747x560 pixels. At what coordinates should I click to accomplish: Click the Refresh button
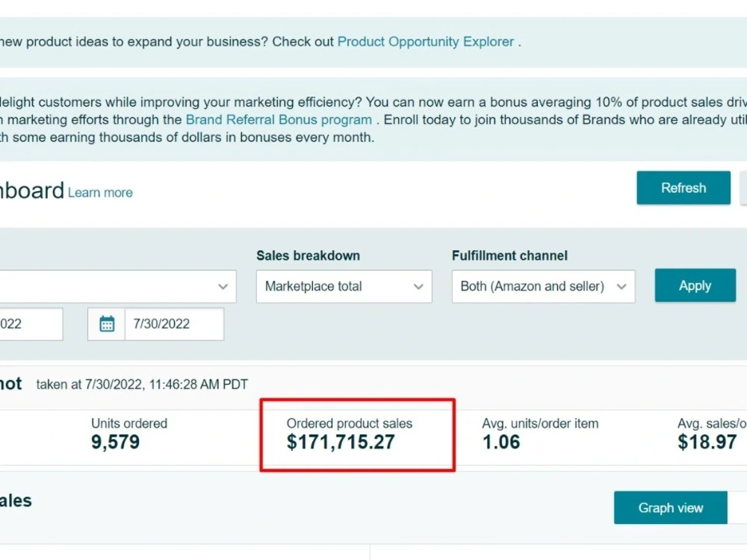tap(684, 187)
